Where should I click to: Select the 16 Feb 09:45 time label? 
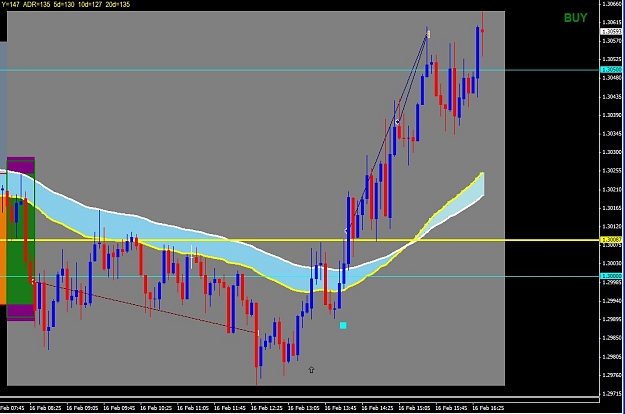coord(119,408)
